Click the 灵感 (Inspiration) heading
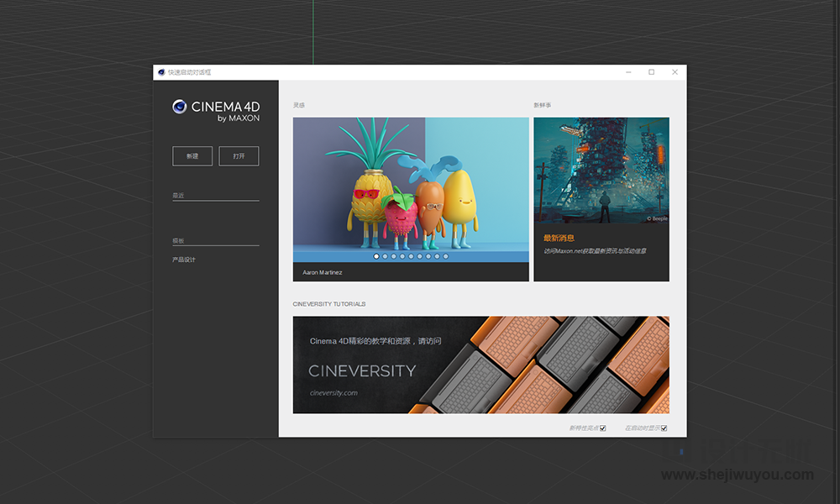This screenshot has width=840, height=504. pyautogui.click(x=299, y=105)
